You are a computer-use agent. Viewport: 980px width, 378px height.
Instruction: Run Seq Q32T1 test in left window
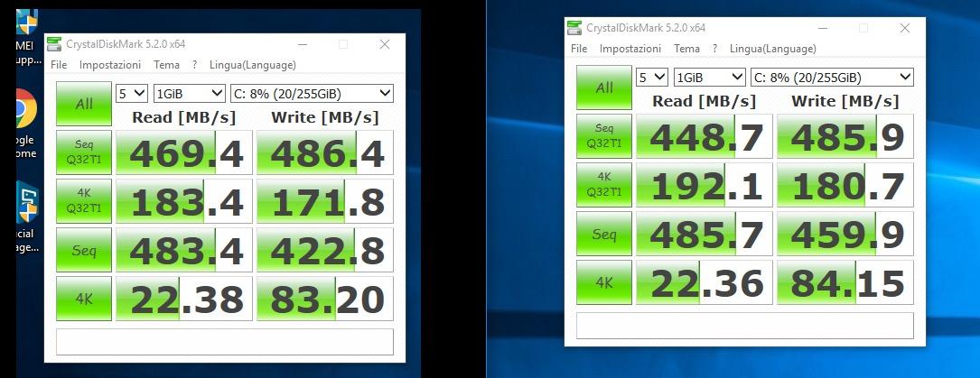(x=84, y=152)
